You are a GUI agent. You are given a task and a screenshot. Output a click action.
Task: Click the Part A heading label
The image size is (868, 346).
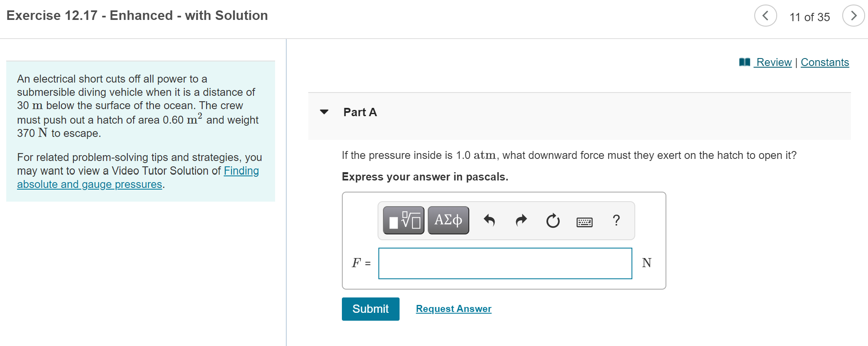coord(359,112)
